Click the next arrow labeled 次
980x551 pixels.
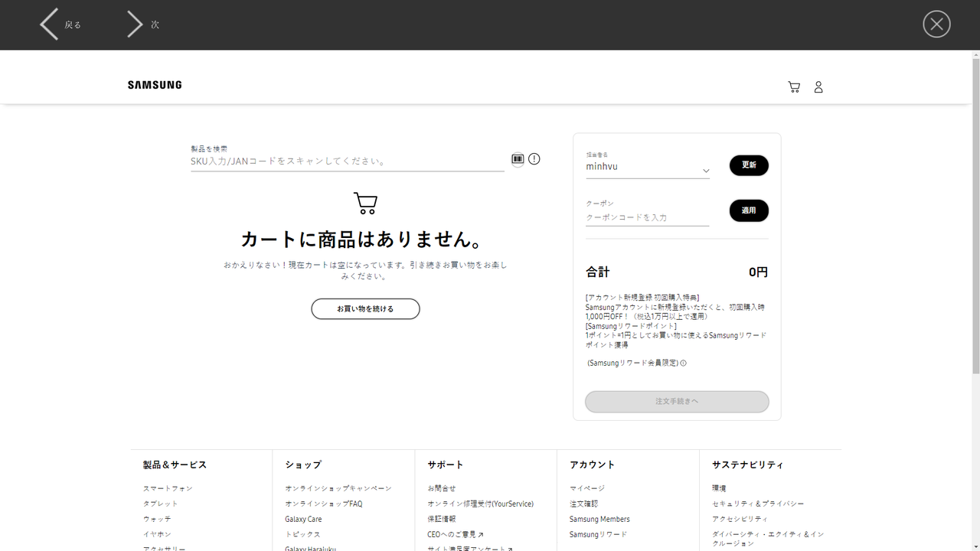143,24
